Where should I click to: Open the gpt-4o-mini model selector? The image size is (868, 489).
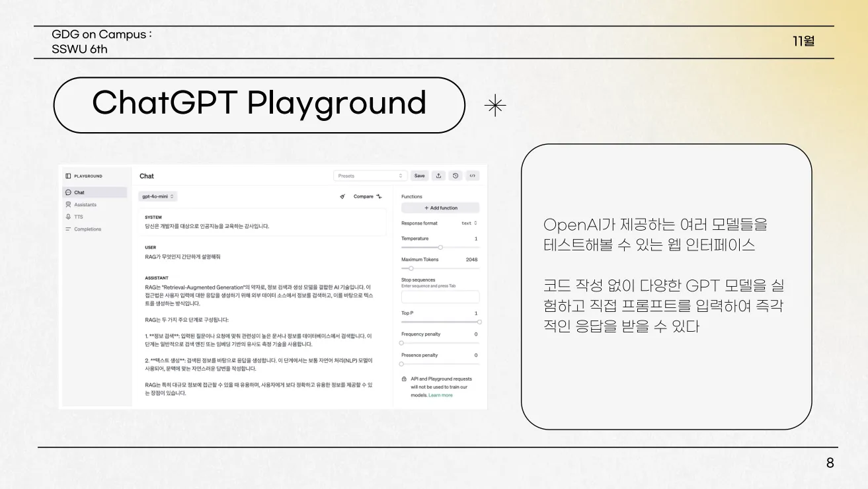click(x=159, y=196)
